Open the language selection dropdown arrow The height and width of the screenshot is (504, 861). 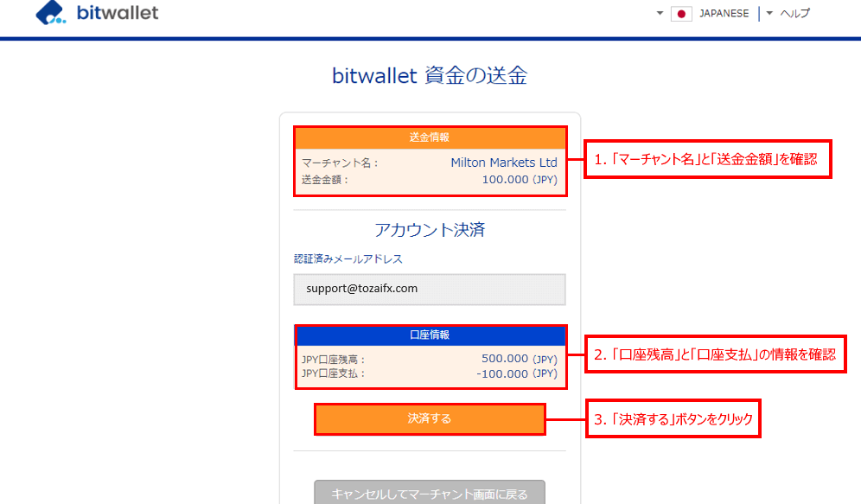click(659, 14)
